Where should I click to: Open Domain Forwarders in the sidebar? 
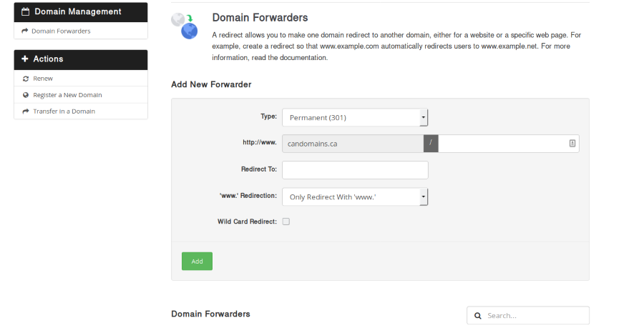point(61,31)
